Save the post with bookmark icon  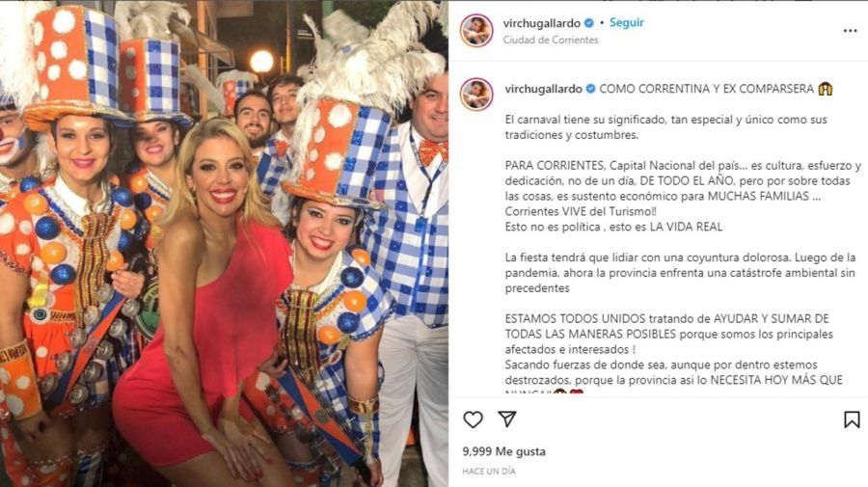(x=852, y=419)
